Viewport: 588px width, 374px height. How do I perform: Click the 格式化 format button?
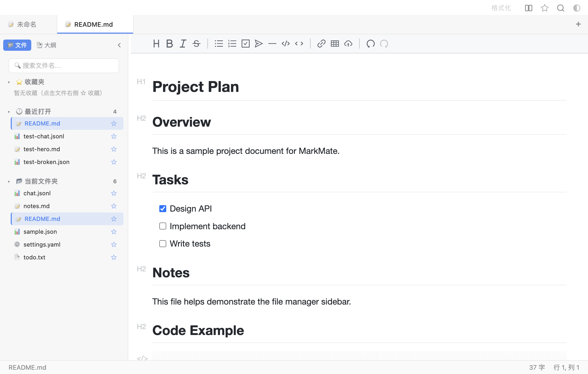pyautogui.click(x=501, y=8)
